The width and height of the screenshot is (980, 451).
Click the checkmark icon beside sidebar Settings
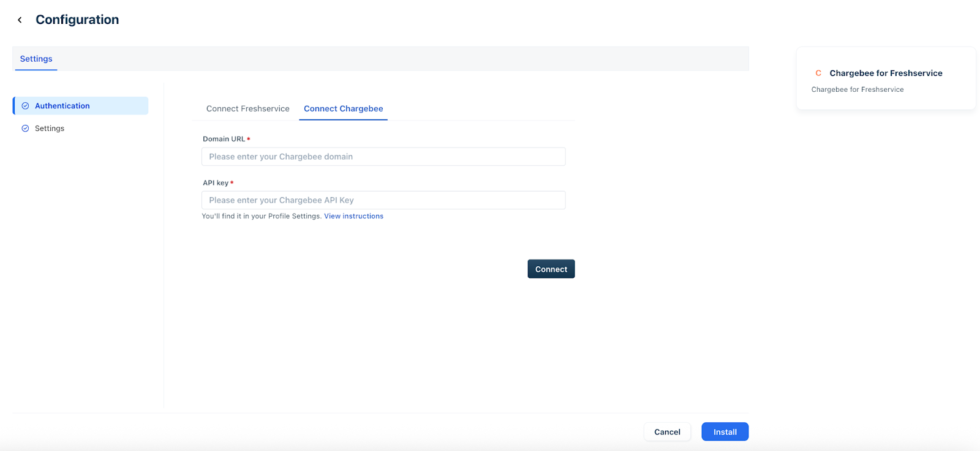25,129
